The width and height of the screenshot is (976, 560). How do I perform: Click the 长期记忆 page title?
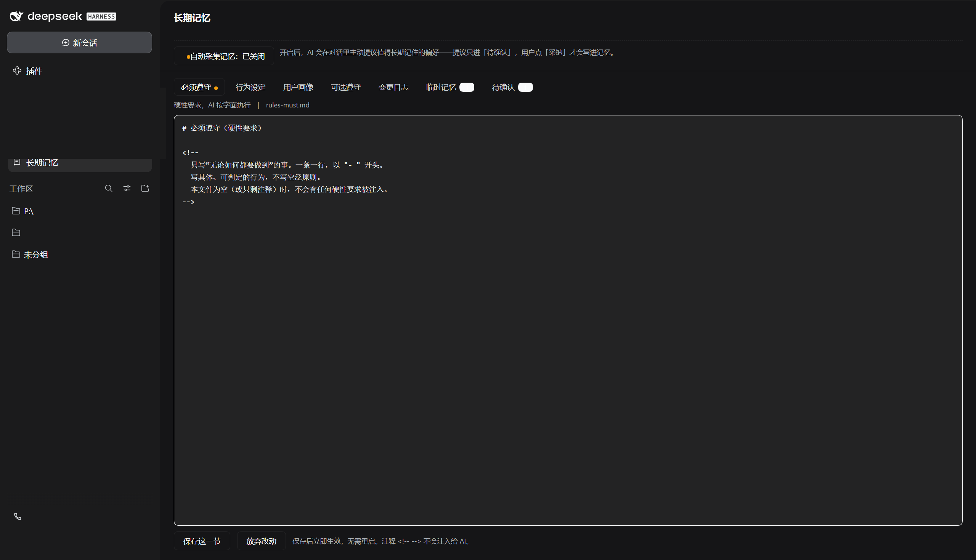pos(192,18)
